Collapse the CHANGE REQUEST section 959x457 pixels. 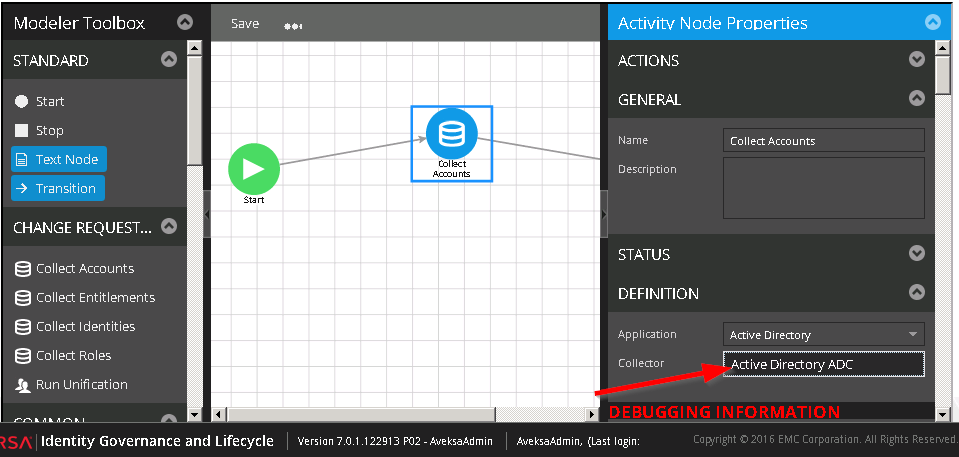169,227
